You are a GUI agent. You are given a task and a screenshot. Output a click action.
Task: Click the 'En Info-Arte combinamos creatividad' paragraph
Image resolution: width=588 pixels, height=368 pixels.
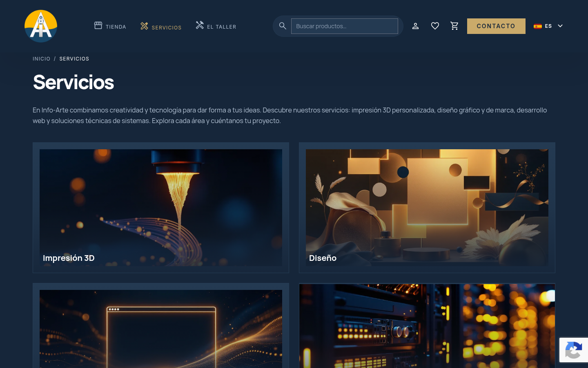[x=290, y=115]
